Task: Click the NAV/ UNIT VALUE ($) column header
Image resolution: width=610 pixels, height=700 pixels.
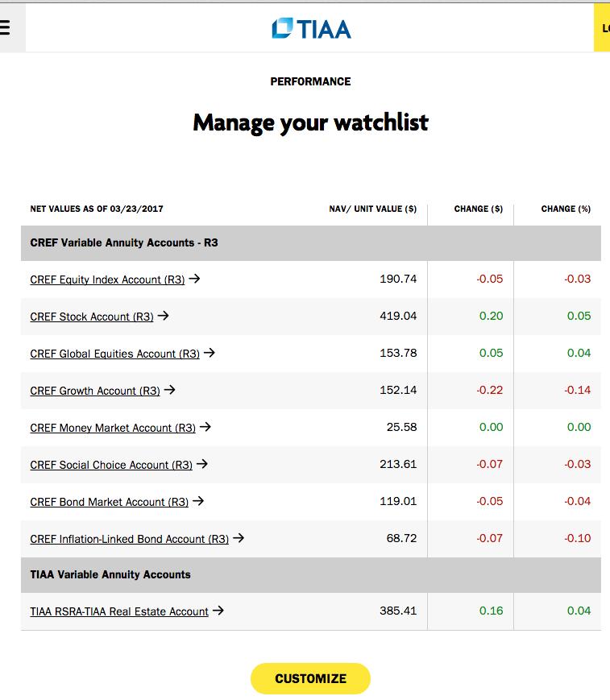Action: coord(373,209)
